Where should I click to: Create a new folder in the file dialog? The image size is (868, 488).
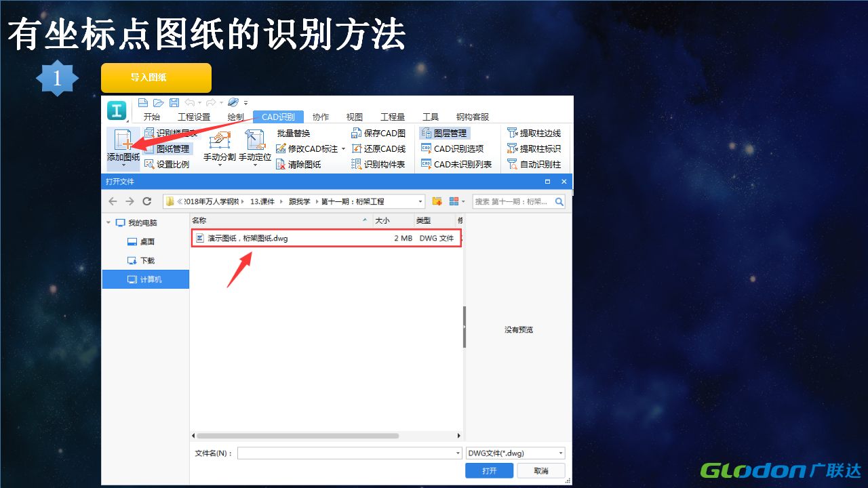[x=437, y=201]
